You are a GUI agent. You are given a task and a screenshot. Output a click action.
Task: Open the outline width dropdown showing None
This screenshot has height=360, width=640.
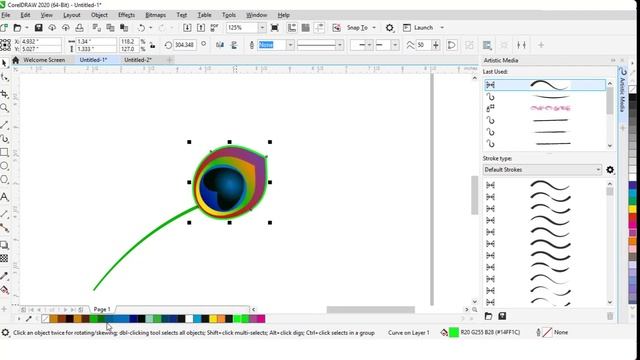(x=290, y=45)
